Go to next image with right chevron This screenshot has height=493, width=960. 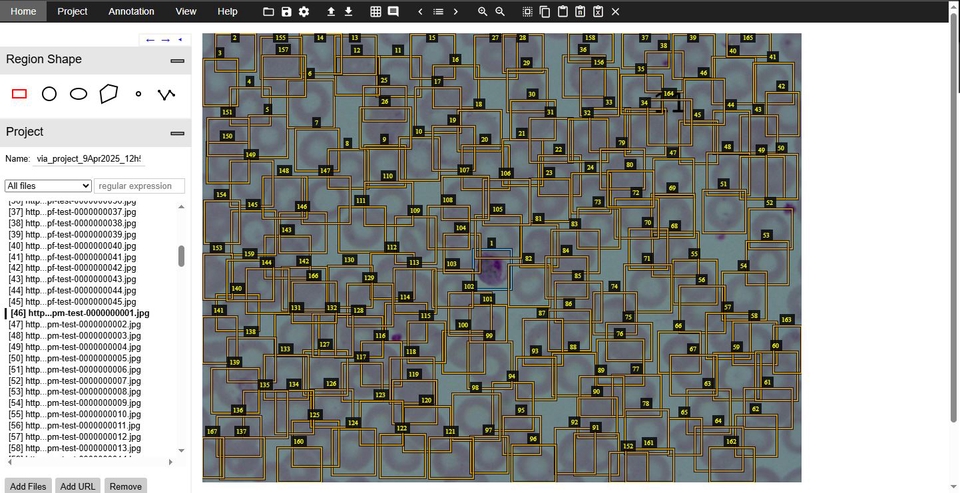[456, 12]
